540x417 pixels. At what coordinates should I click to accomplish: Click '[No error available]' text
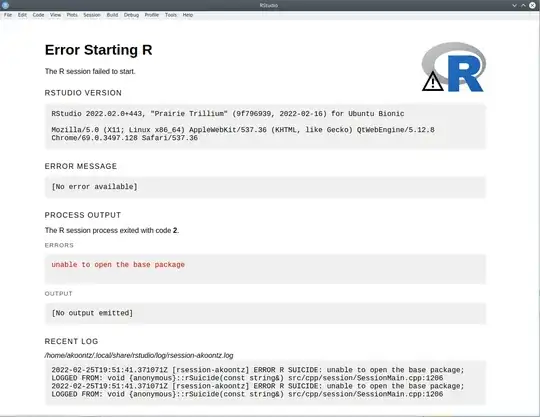(x=94, y=187)
